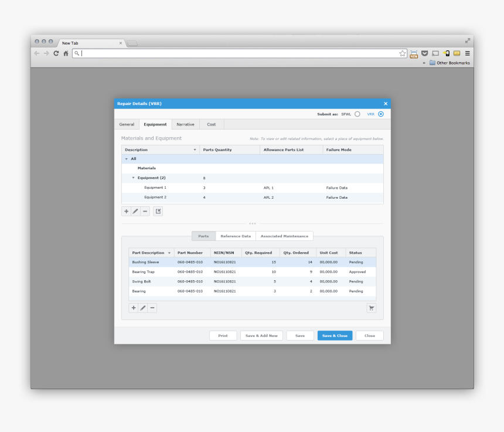The height and width of the screenshot is (432, 504).
Task: Open the shopping cart icon in the parts panel
Action: (372, 308)
